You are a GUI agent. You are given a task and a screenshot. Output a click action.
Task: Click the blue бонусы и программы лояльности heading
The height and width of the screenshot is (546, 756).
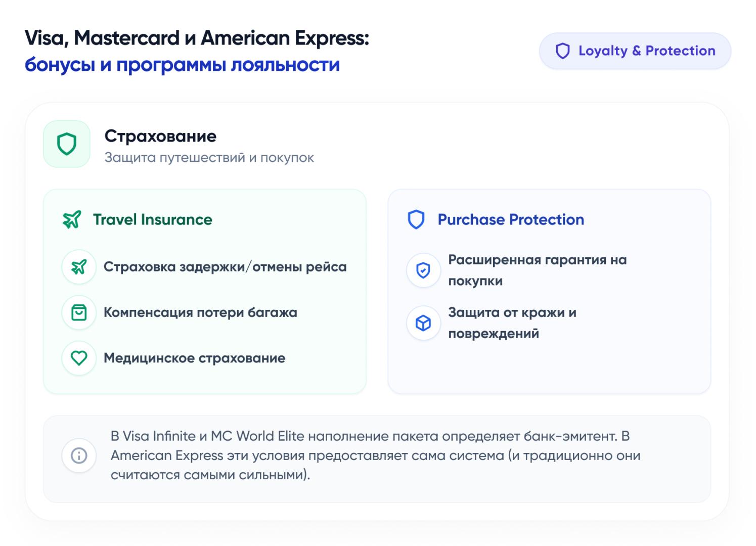tap(182, 65)
